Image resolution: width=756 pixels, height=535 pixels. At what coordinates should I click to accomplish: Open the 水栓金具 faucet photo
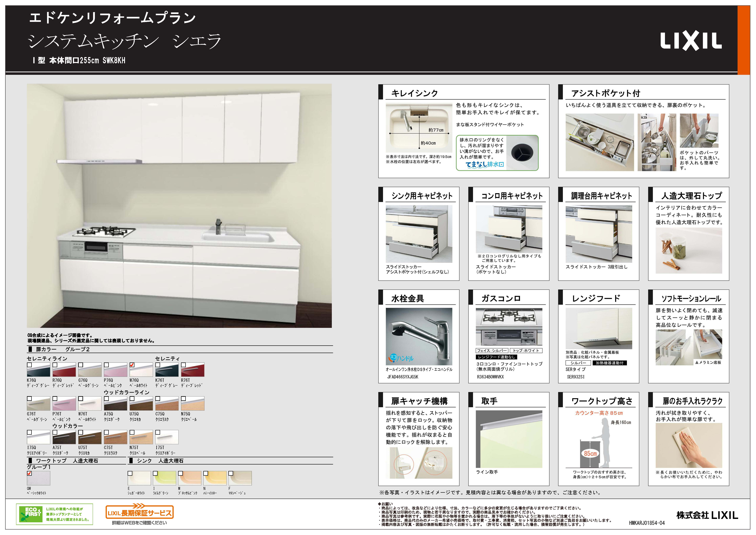419,336
